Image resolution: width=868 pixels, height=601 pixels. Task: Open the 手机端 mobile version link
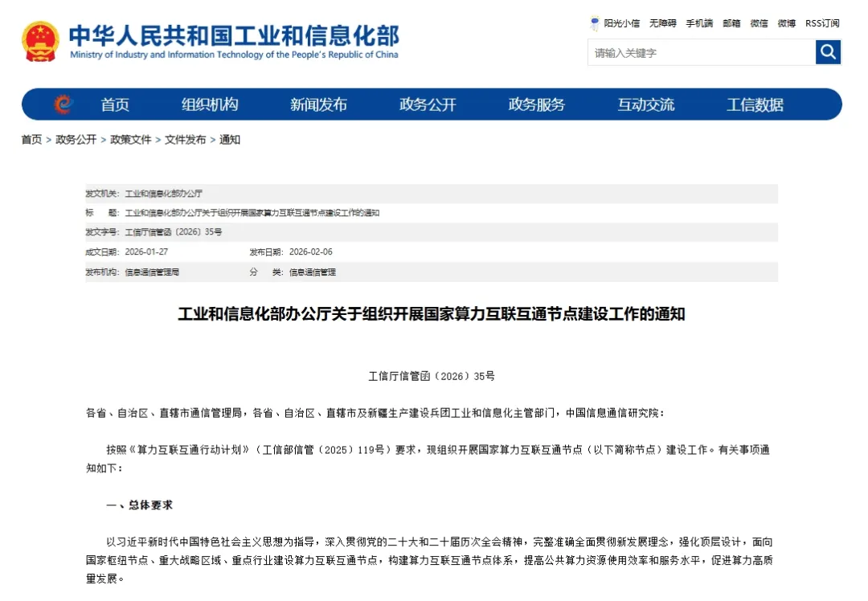coord(699,23)
